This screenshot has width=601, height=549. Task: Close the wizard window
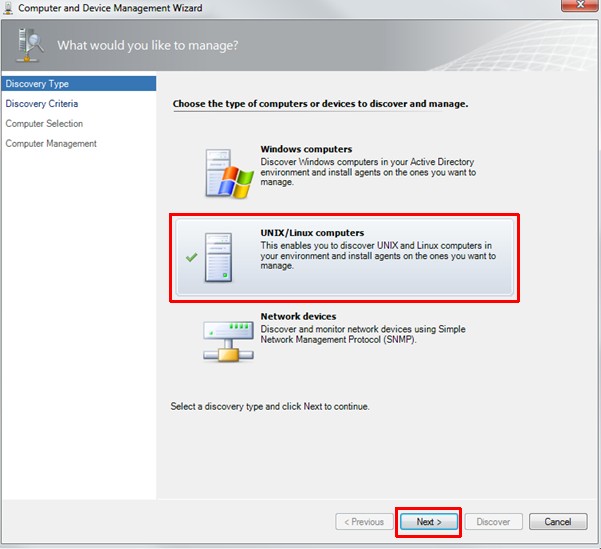[x=580, y=5]
